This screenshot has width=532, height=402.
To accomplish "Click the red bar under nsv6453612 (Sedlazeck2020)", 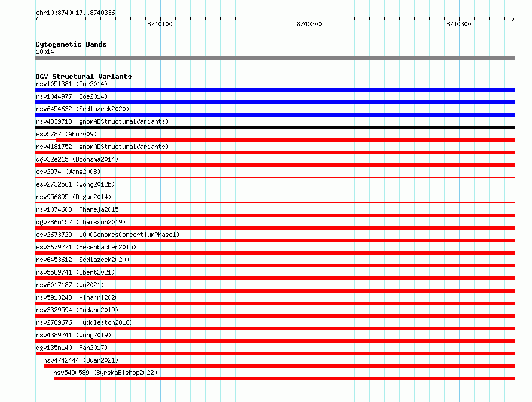I will pos(275,266).
